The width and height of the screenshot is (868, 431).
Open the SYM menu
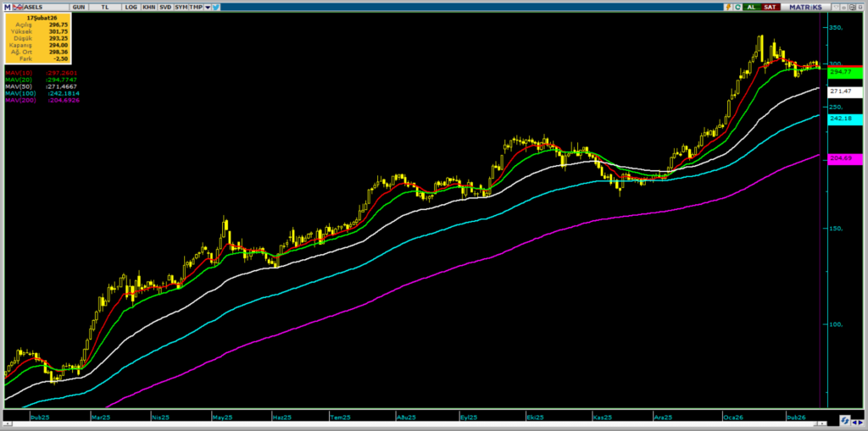point(181,7)
